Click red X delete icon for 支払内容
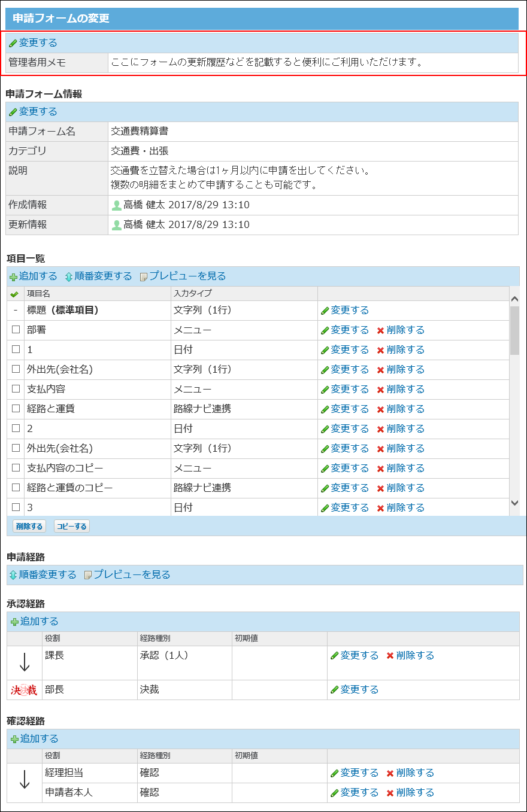Viewport: 527px width, 812px height. click(380, 390)
